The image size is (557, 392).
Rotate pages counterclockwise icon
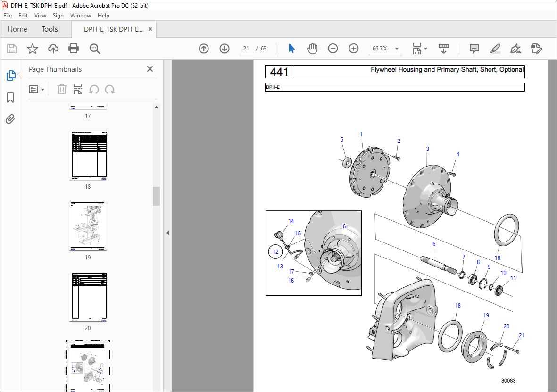pos(94,89)
